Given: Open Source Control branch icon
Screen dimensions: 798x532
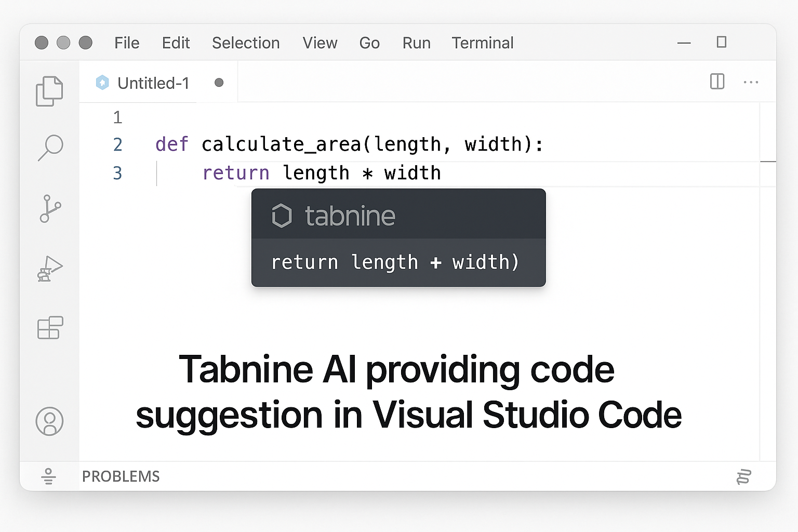Looking at the screenshot, I should coord(50,208).
